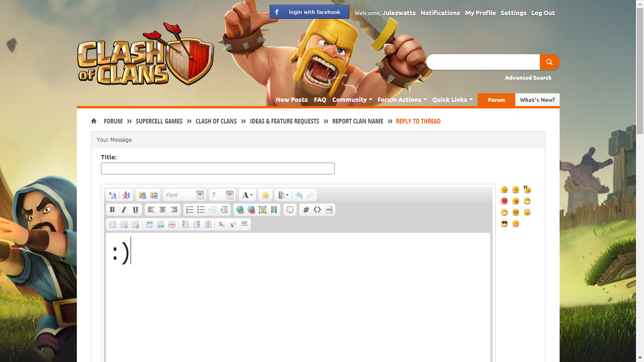The image size is (644, 362).
Task: Open the Font Color dropdown
Action: (x=248, y=195)
